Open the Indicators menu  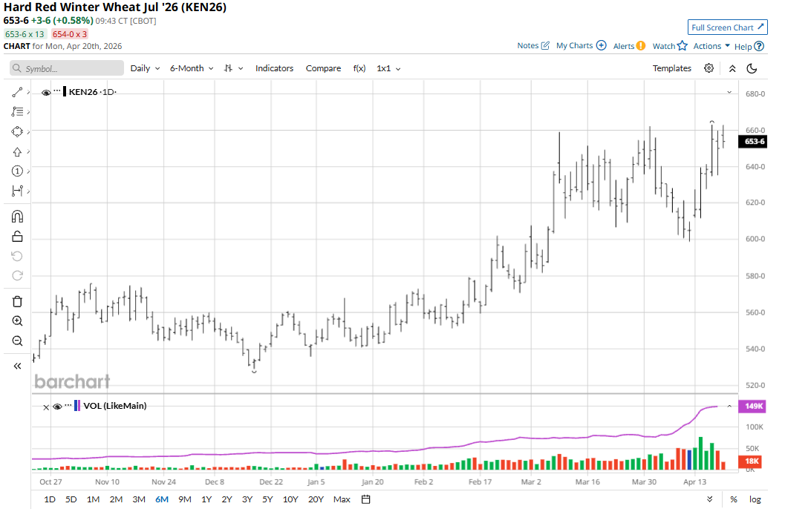pos(274,68)
